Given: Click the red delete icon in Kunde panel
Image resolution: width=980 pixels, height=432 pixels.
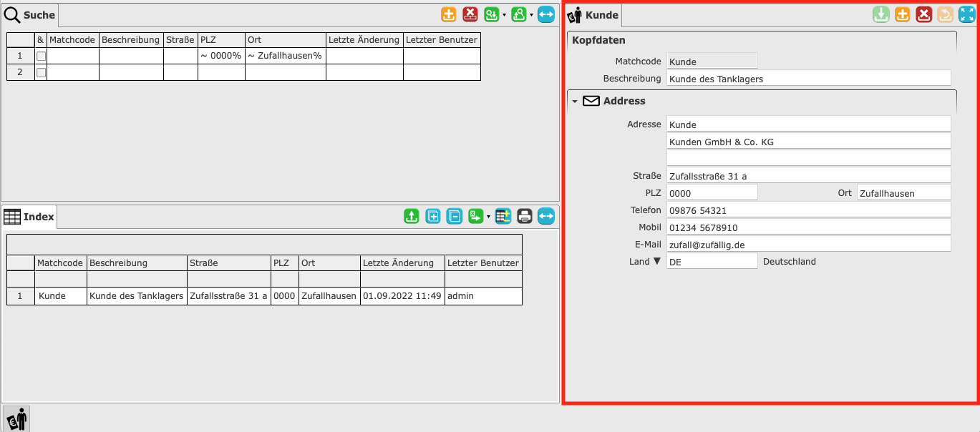Looking at the screenshot, I should tap(924, 14).
